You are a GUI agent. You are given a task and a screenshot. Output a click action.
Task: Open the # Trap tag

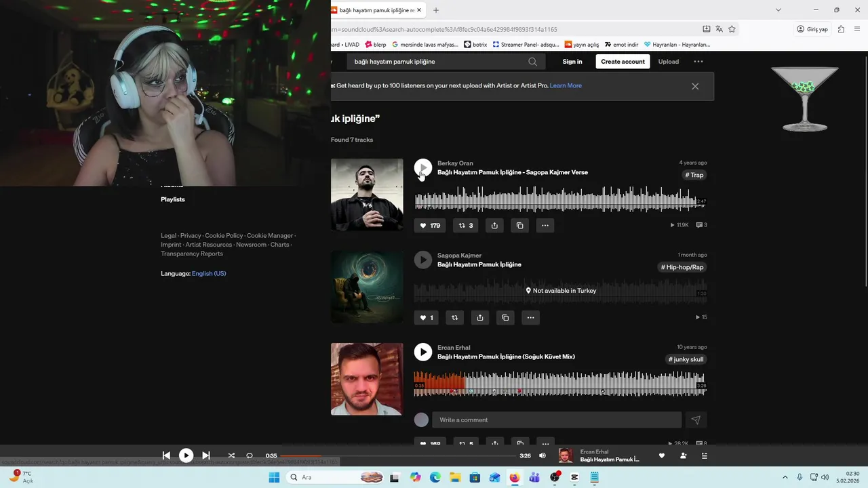(694, 175)
